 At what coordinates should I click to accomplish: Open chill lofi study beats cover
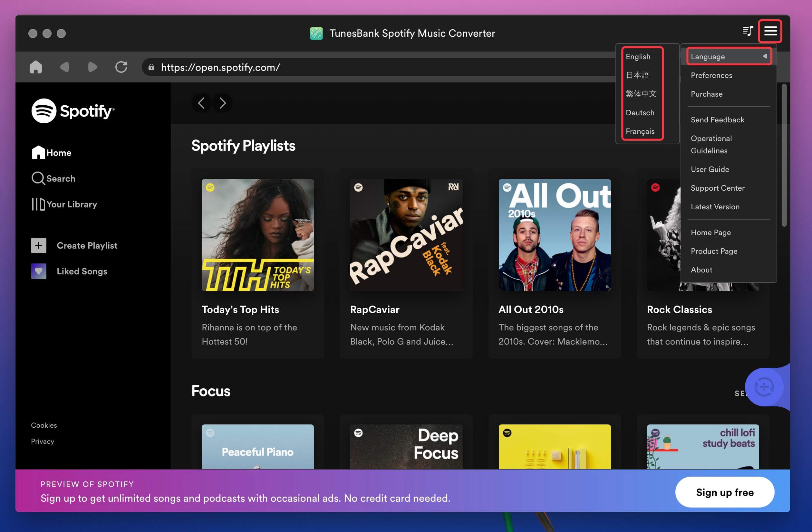(703, 446)
